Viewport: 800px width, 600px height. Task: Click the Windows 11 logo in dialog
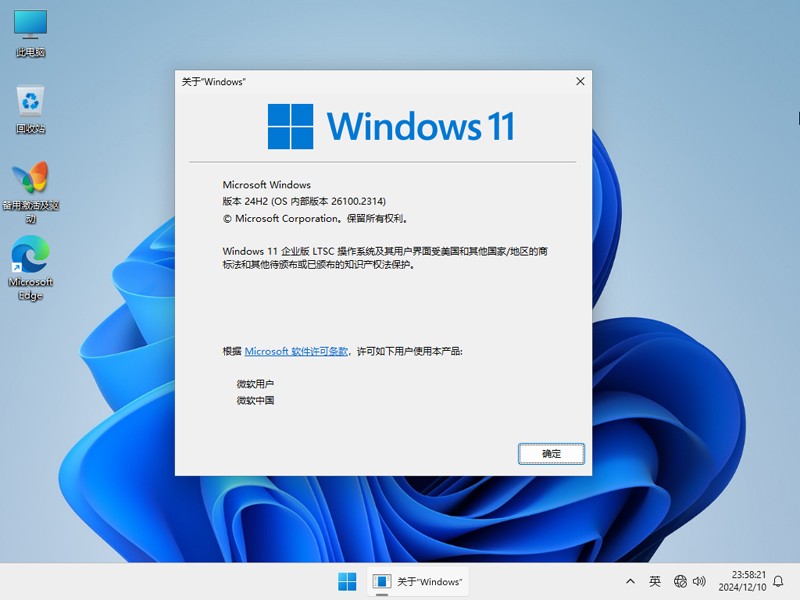point(391,127)
